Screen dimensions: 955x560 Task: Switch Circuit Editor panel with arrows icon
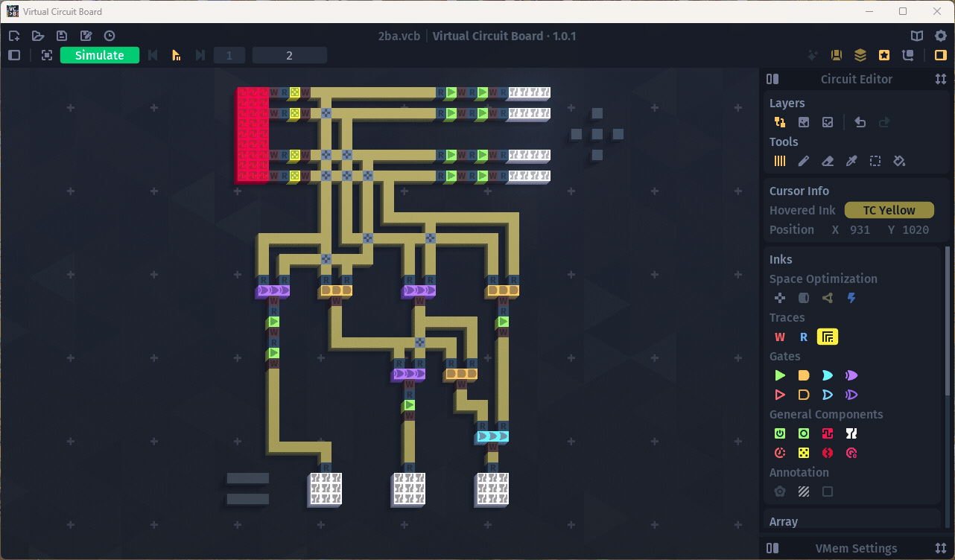[x=941, y=79]
